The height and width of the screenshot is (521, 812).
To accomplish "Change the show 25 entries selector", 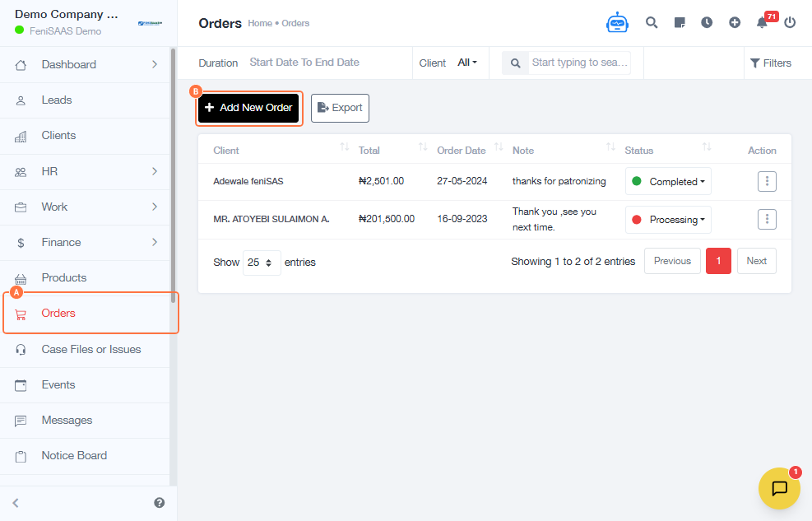I will (x=261, y=263).
